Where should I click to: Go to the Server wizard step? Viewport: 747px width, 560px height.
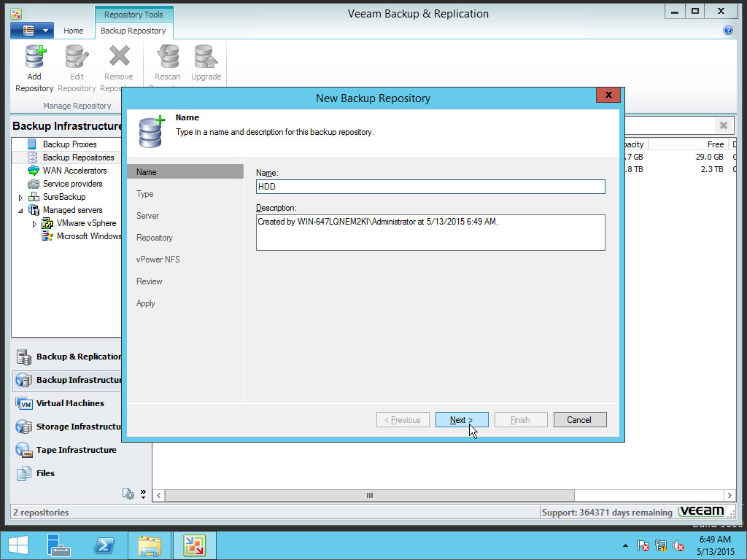click(147, 216)
